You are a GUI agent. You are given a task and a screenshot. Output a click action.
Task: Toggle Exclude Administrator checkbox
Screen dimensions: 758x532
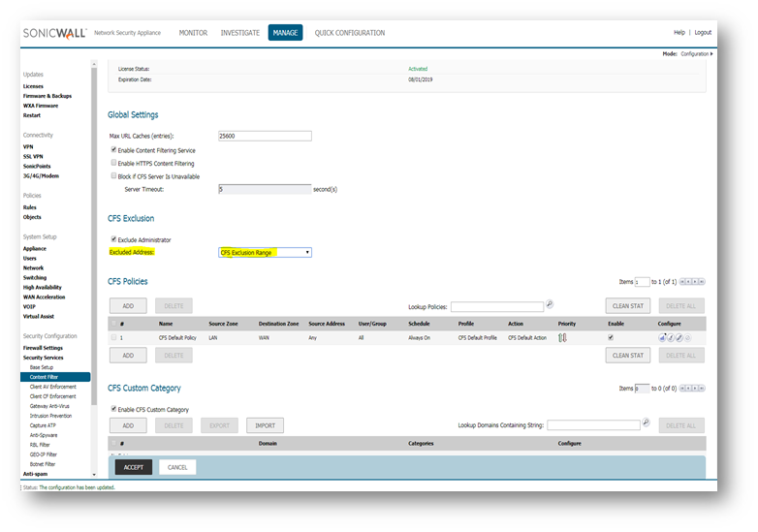[x=113, y=239]
